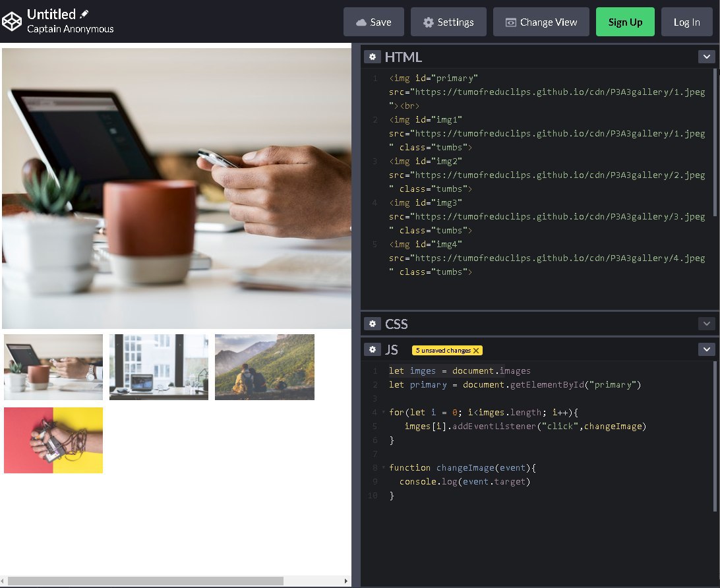Click the '<br>' tag in HTML

(x=409, y=106)
